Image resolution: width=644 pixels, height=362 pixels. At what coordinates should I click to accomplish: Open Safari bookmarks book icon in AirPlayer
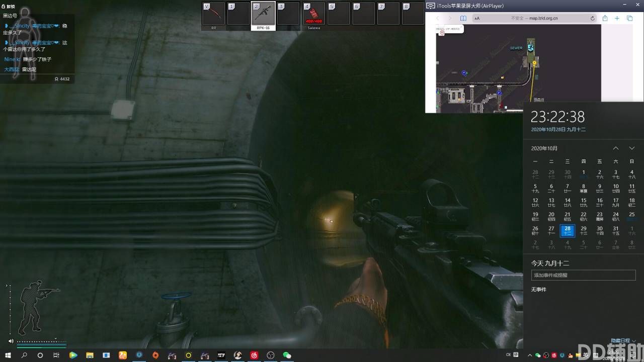click(463, 18)
